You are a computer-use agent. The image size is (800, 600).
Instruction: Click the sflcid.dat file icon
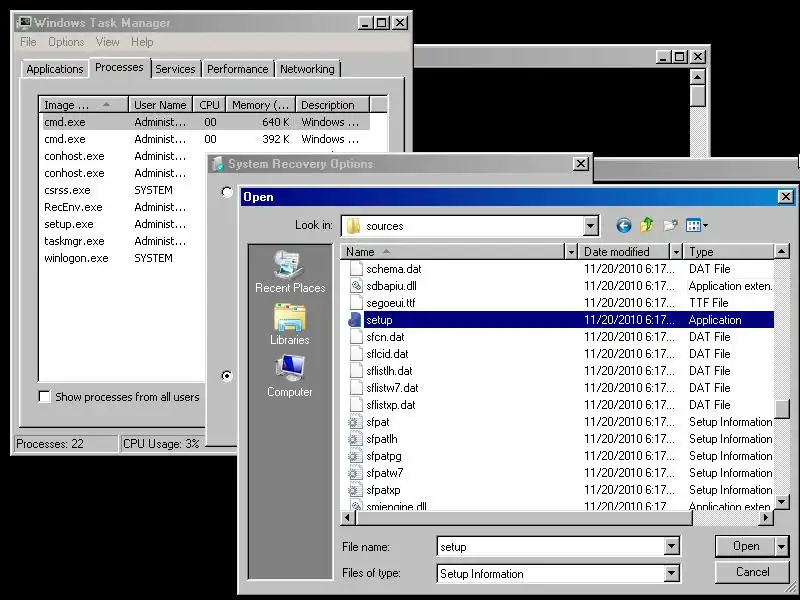click(356, 354)
